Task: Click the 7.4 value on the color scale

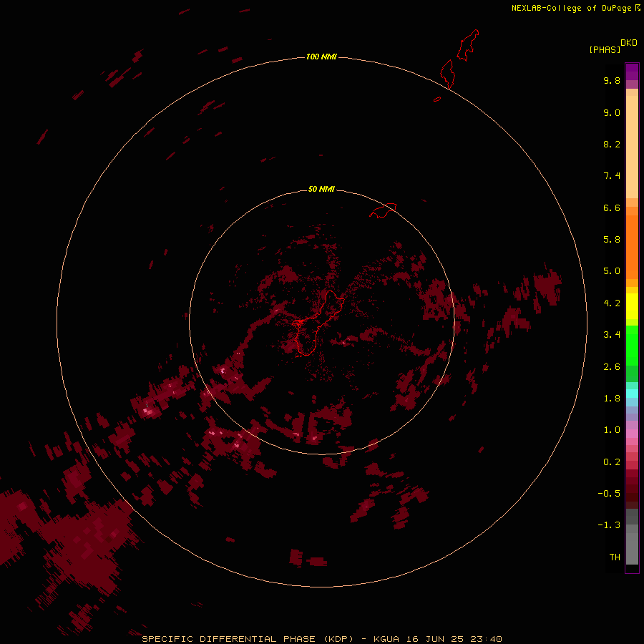Action: pyautogui.click(x=612, y=176)
